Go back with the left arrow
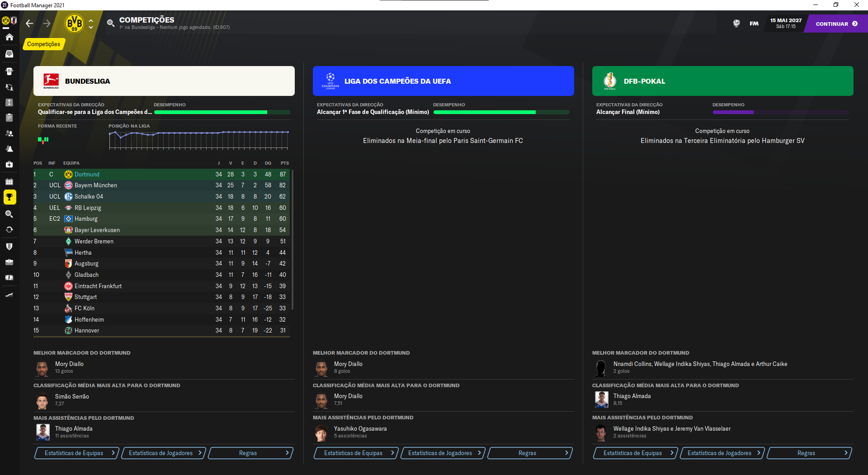 [30, 24]
